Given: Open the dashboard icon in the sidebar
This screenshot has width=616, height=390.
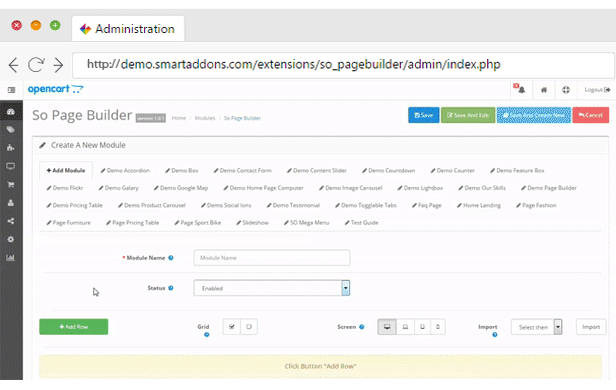Looking at the screenshot, I should pos(11,112).
